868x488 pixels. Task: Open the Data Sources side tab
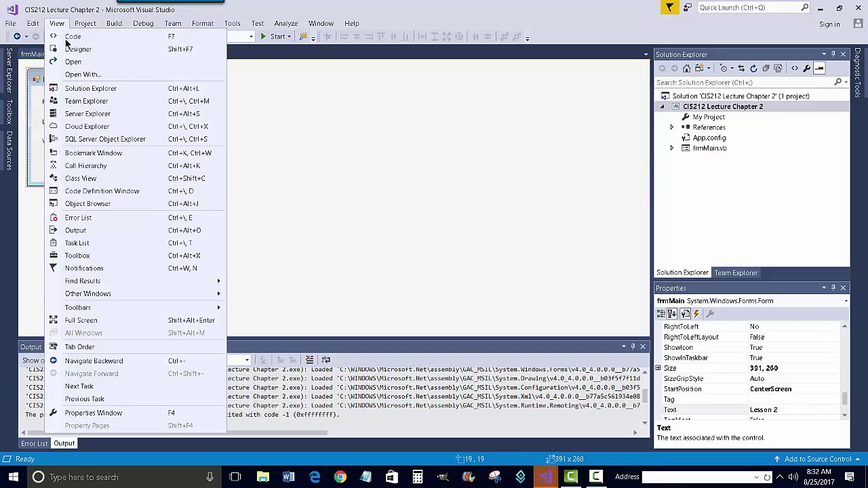coord(9,150)
